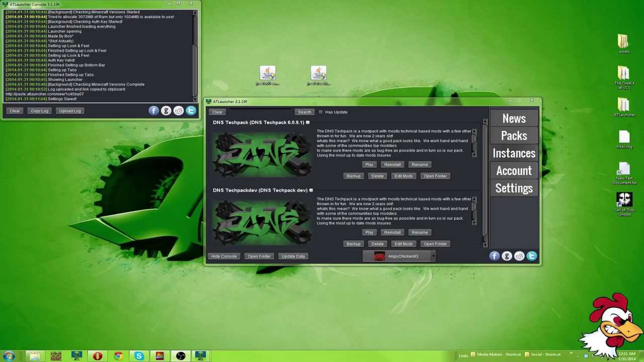The height and width of the screenshot is (362, 644).
Task: Rename DNS Techpack 6.0.9.1 instance
Action: pyautogui.click(x=420, y=164)
